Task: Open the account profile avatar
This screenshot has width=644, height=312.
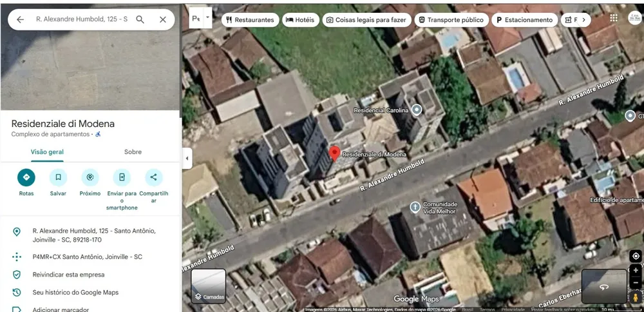Action: tap(634, 17)
